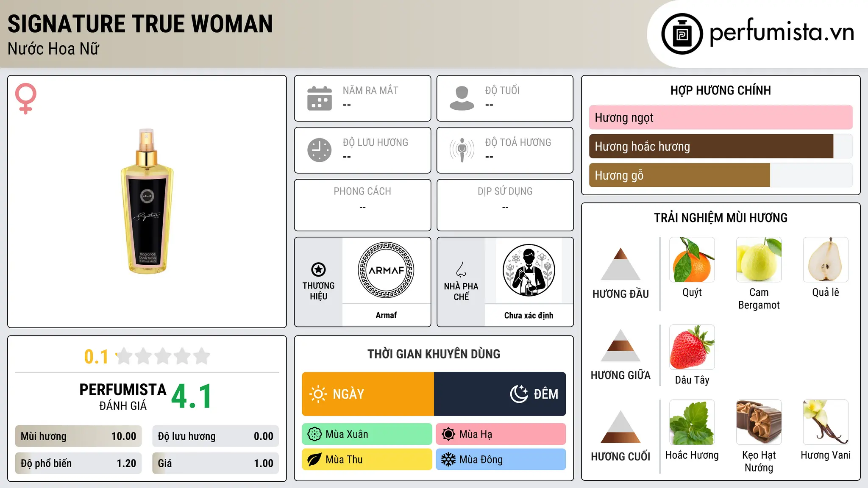Click the calendar icon for release year

[320, 98]
